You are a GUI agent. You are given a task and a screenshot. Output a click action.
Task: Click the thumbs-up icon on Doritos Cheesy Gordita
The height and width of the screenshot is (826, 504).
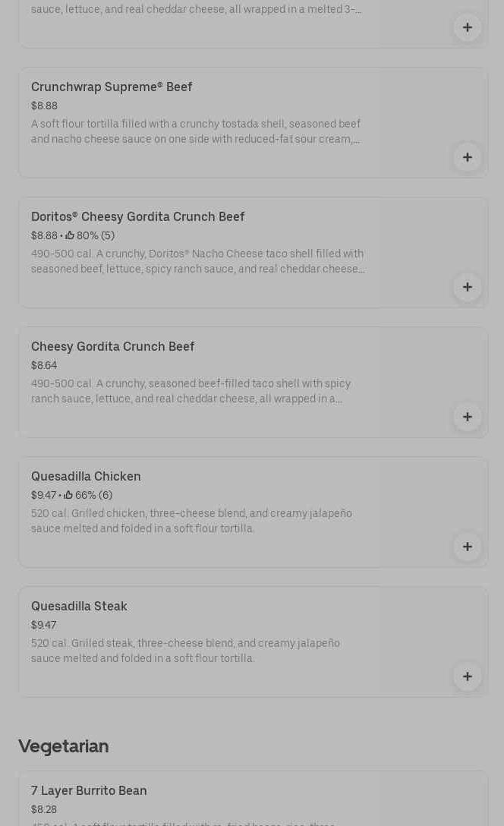(70, 235)
